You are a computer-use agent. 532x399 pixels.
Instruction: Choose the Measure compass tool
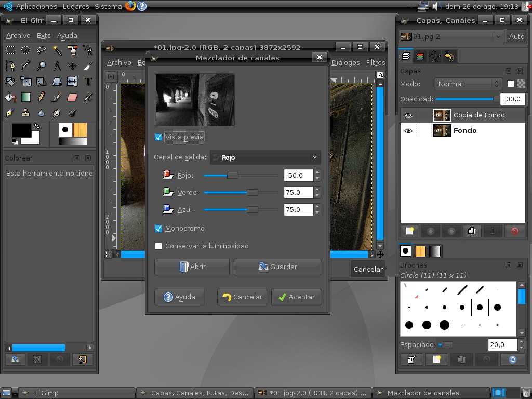point(57,66)
